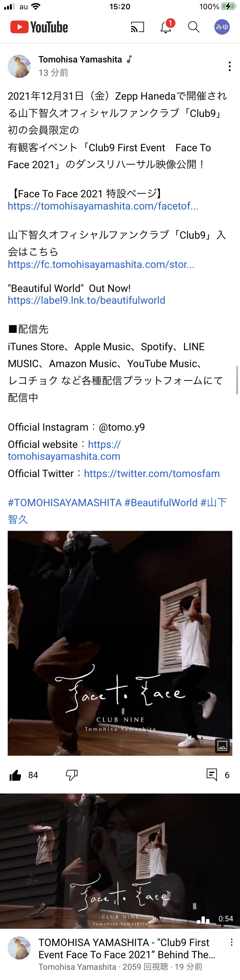
Task: Tap the image expand icon on post photo
Action: coord(222,746)
